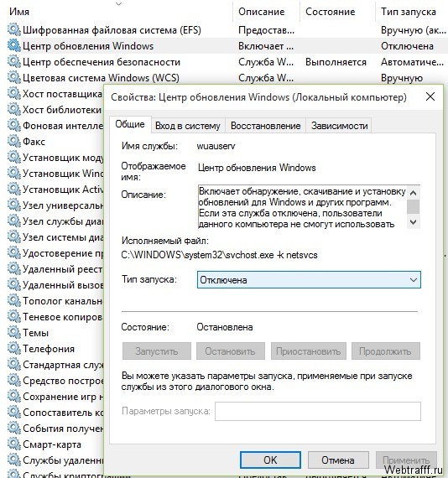Screen dimensions: 448x478
Task: Click gear icon of Узел системы диа service
Action: pyautogui.click(x=13, y=236)
